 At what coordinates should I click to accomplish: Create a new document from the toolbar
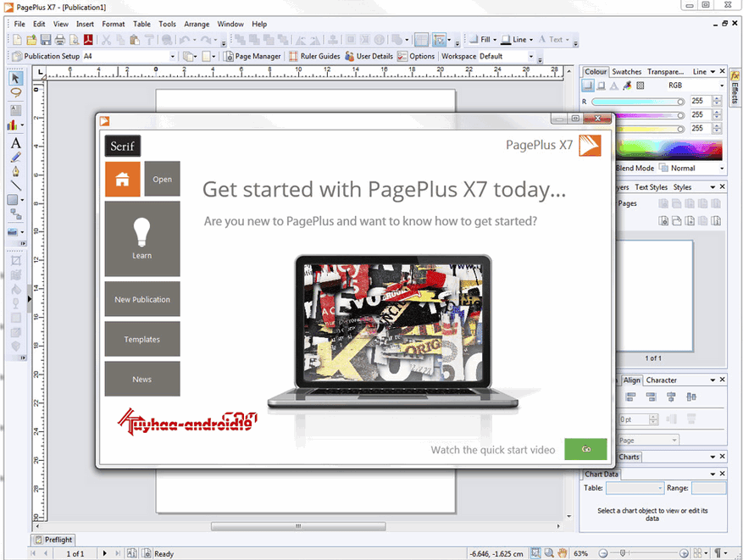[17, 40]
